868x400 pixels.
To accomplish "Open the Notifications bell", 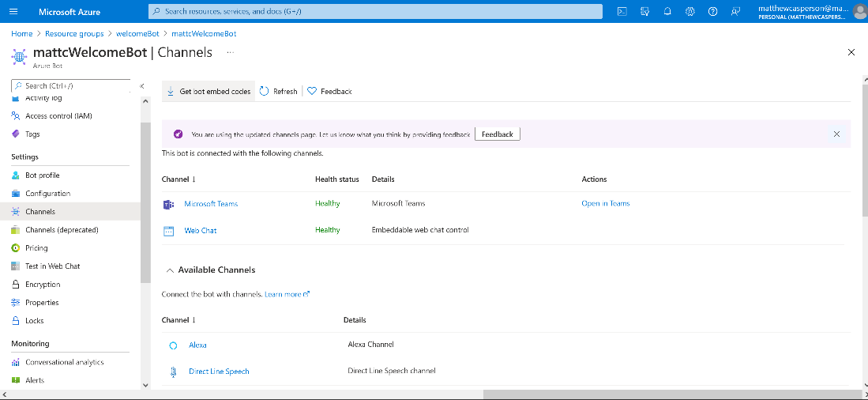I will tap(667, 11).
